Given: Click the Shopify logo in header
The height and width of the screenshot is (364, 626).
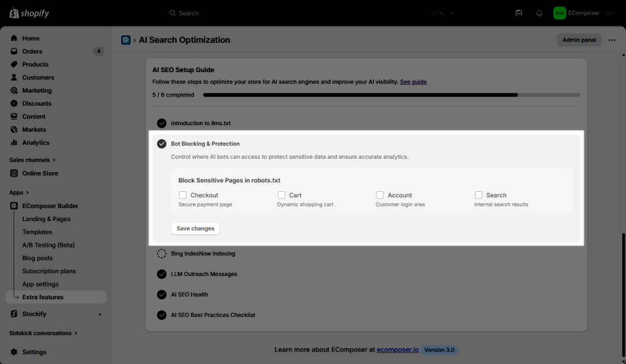Looking at the screenshot, I should pos(29,13).
